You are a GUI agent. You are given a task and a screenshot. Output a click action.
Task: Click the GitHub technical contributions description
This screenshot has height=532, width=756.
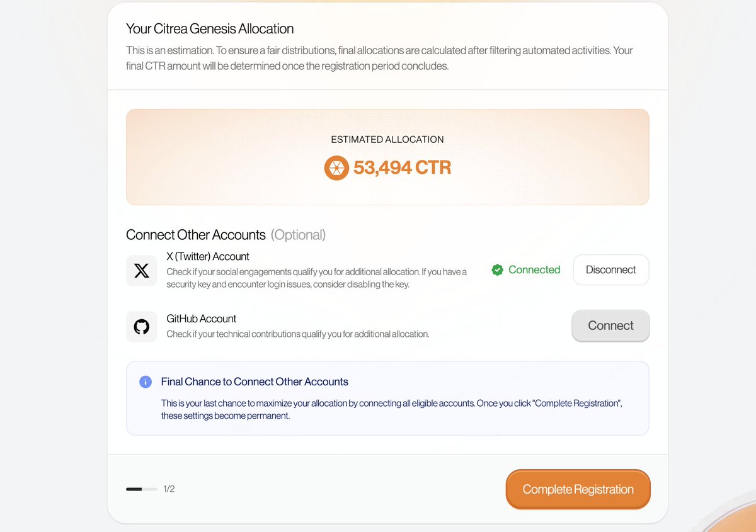point(298,334)
